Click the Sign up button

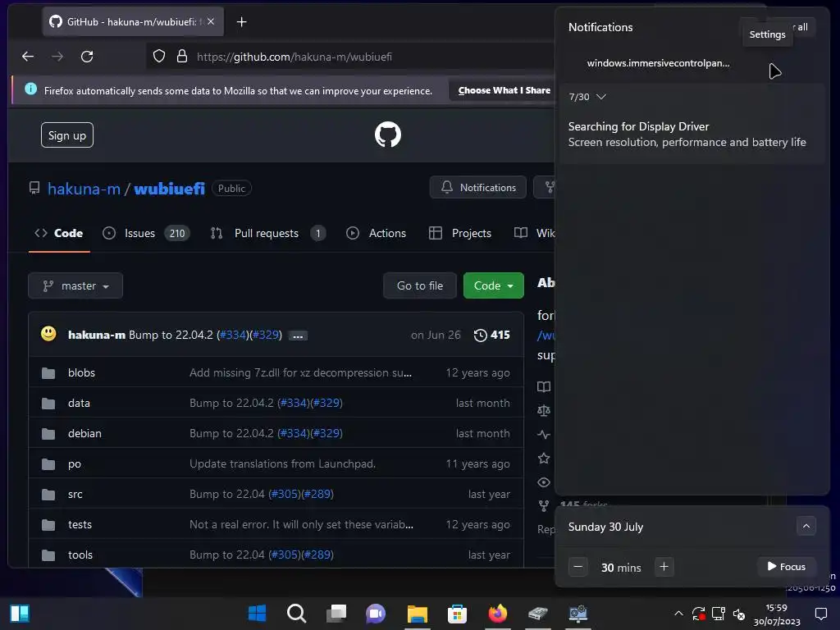tap(67, 135)
